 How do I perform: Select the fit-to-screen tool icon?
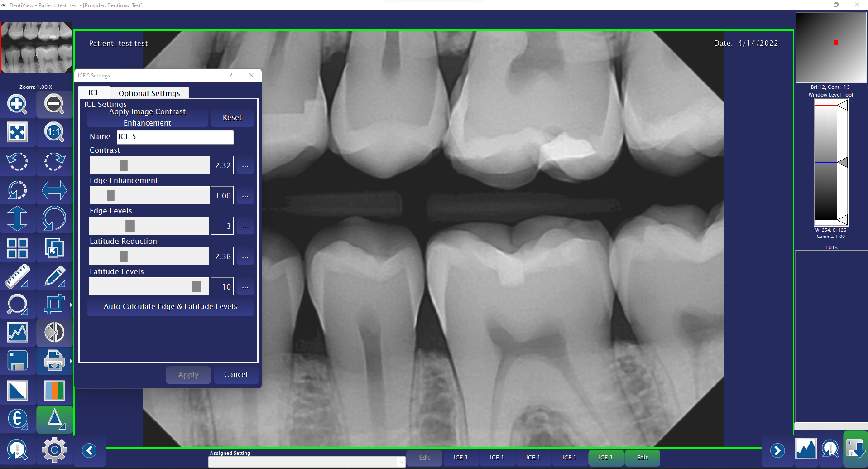coord(17,132)
